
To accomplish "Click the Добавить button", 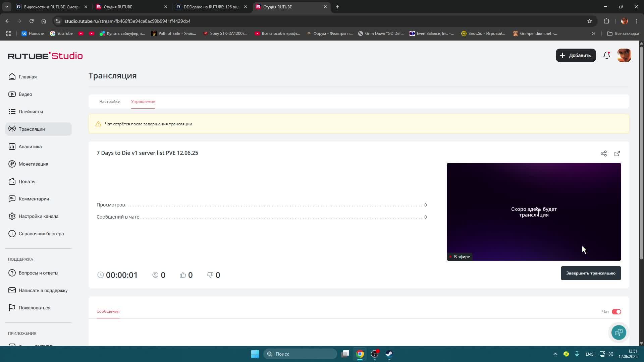I will pos(576,55).
